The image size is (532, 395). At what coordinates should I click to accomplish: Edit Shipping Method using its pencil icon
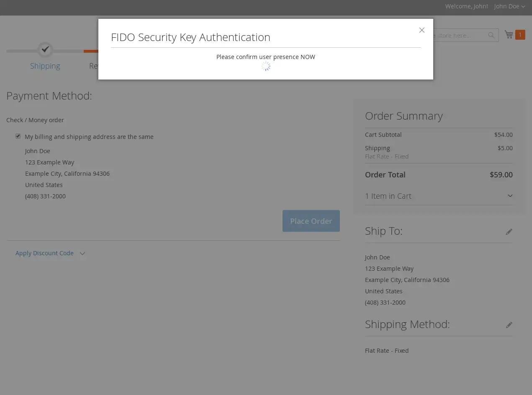[509, 325]
